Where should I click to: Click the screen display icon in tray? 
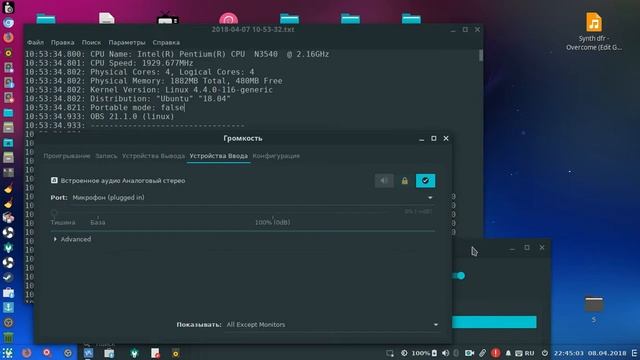pyautogui.click(x=390, y=353)
